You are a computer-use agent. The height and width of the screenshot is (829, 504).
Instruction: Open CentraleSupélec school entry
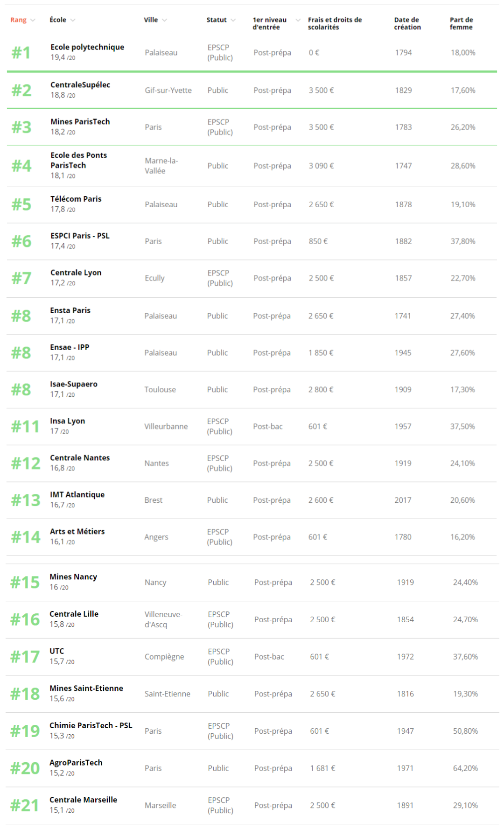pyautogui.click(x=80, y=84)
